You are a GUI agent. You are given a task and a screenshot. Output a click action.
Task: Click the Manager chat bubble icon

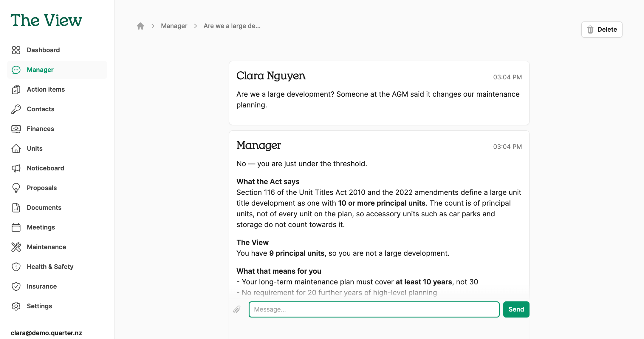point(16,70)
